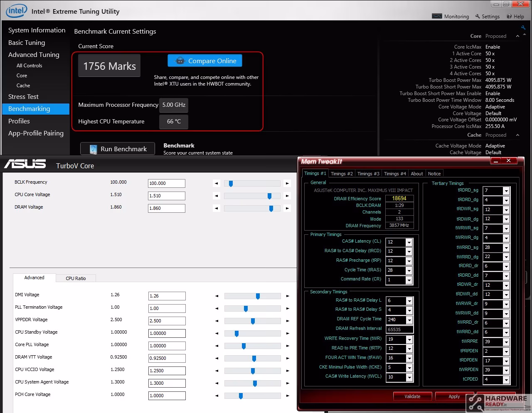The image size is (532, 413).
Task: Switch to the Timings #2 tab
Action: [x=342, y=174]
